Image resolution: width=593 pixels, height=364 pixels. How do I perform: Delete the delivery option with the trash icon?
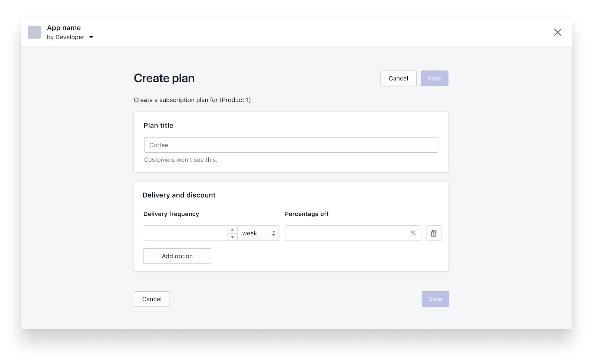[x=434, y=233]
